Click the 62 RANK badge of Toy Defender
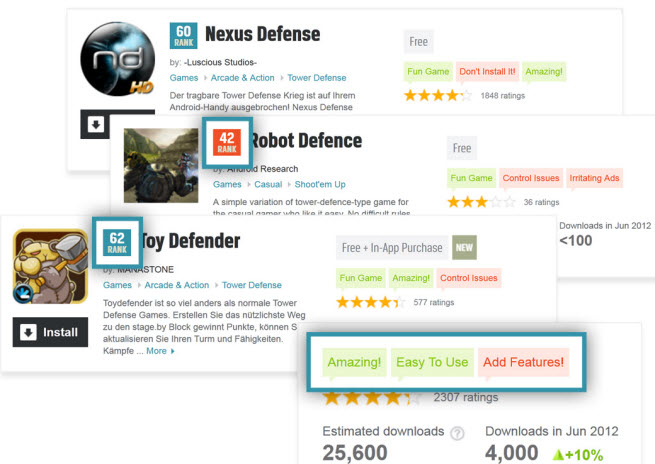 pyautogui.click(x=117, y=243)
